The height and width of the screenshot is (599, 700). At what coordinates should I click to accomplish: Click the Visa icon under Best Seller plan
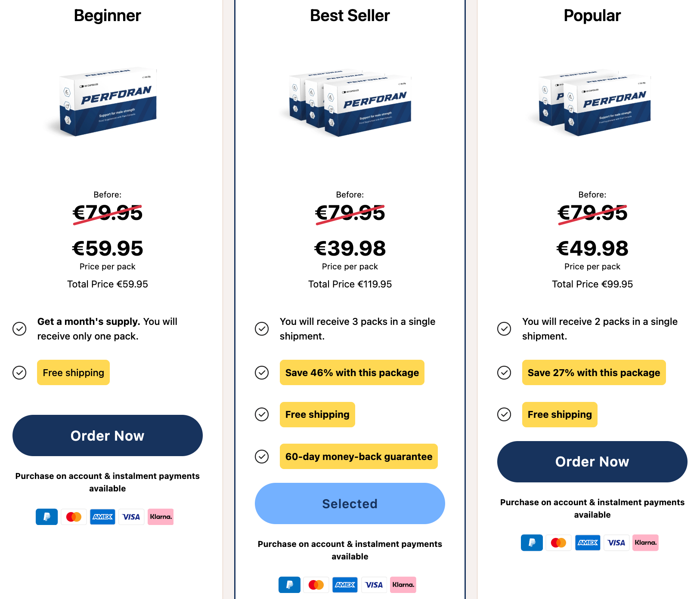[374, 585]
